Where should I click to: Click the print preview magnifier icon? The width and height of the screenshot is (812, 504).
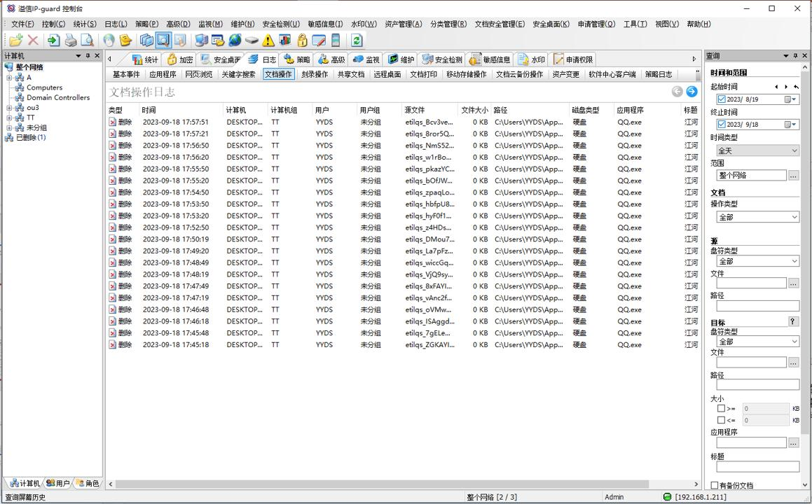[88, 40]
